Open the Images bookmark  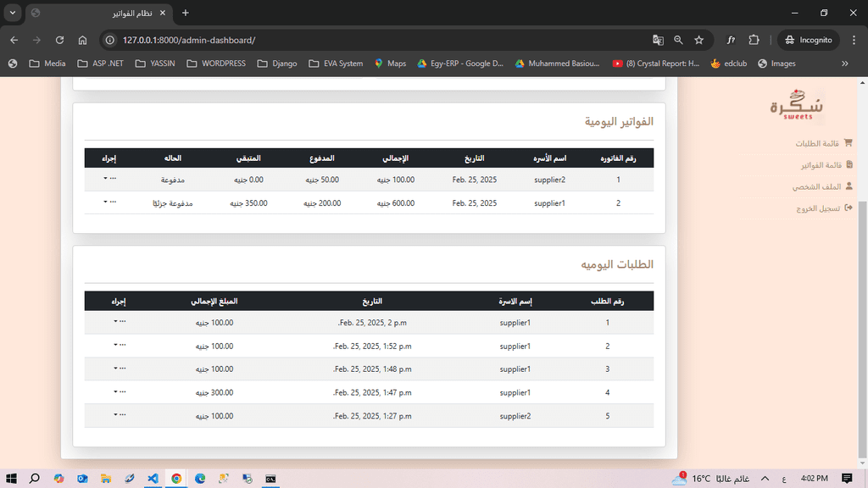(776, 64)
